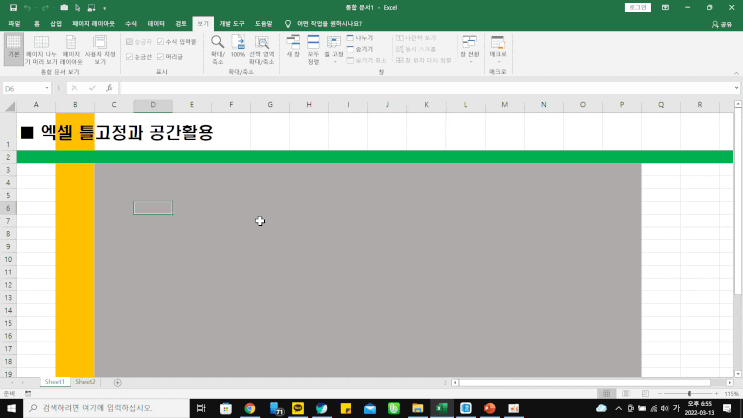This screenshot has width=743, height=418.
Task: Open the 도움말 help tab
Action: (x=263, y=24)
